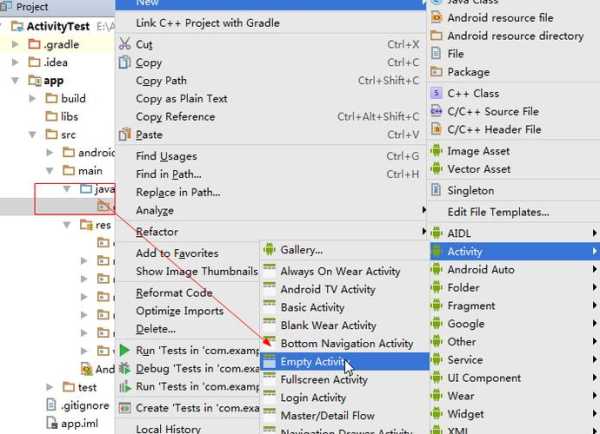Open the Android Auto submenu
Viewport: 600px width, 434px height.
[x=515, y=269]
